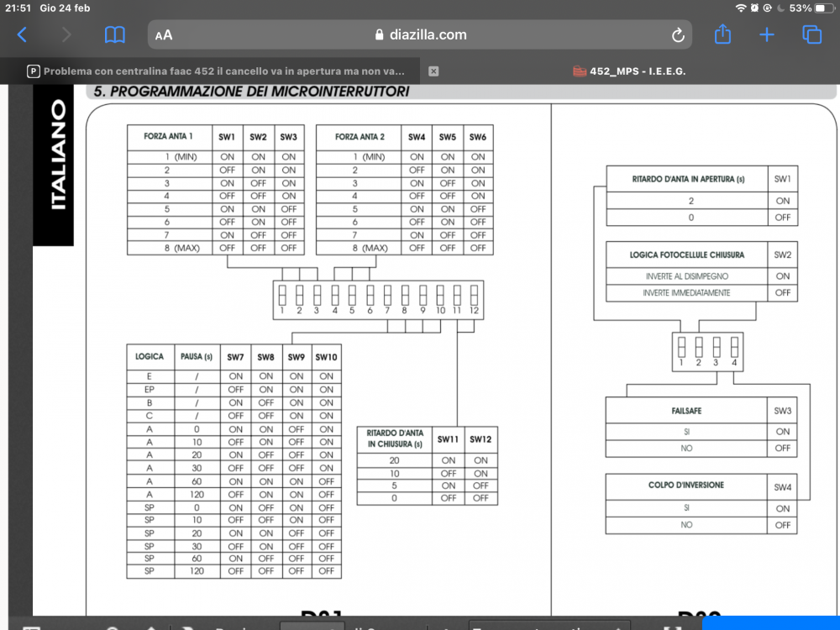Select RITARDO D'ANTA IN APERTURA (s) header
Image resolution: width=840 pixels, height=630 pixels.
[x=688, y=180]
